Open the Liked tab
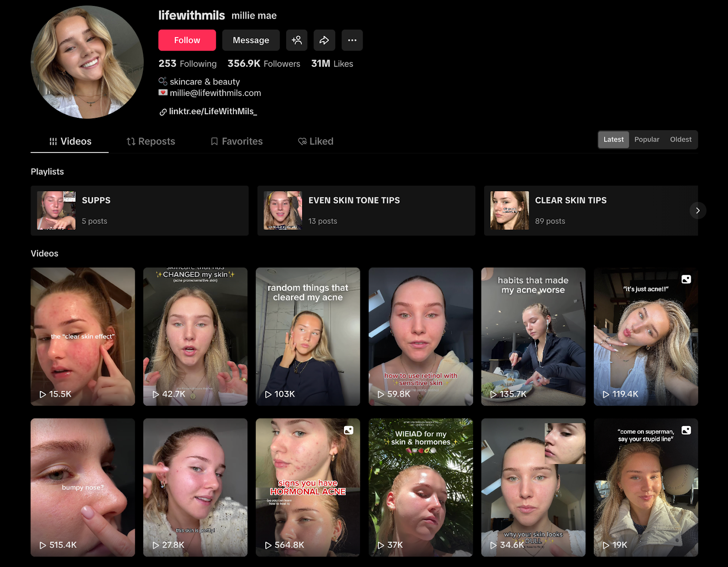The image size is (728, 567). [x=316, y=142]
